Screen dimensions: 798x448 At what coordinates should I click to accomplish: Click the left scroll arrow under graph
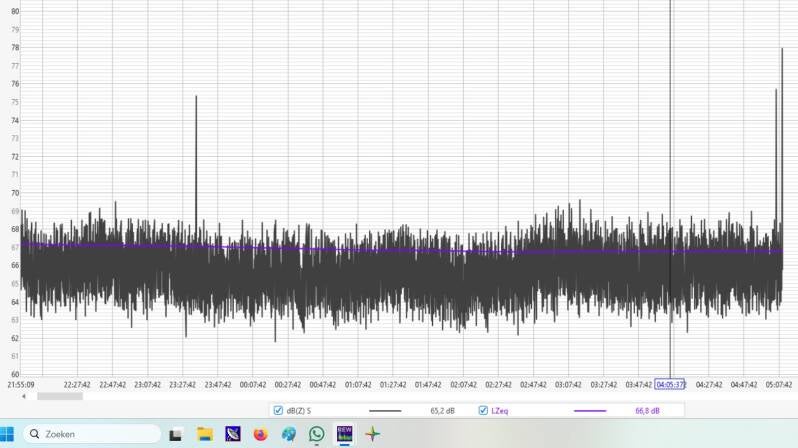tap(24, 396)
